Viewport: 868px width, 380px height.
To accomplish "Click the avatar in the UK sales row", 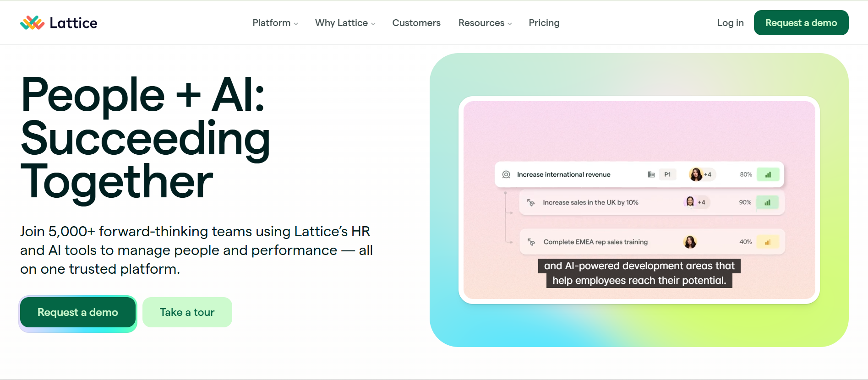I will point(690,202).
